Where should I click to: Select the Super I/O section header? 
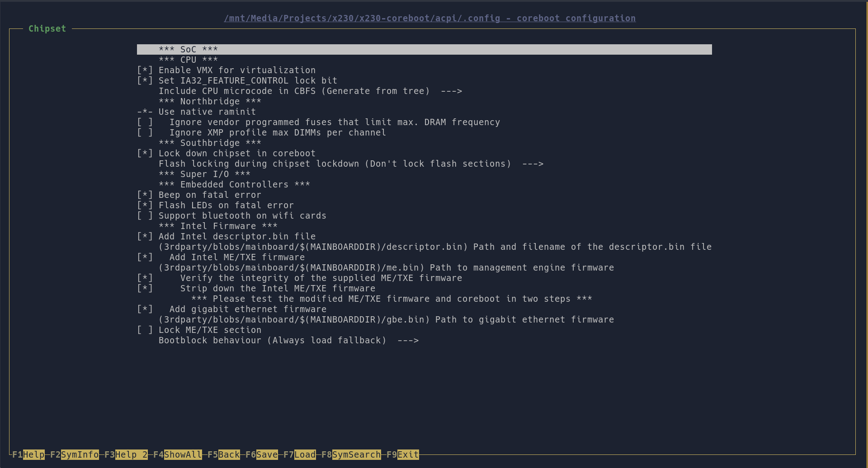(205, 174)
